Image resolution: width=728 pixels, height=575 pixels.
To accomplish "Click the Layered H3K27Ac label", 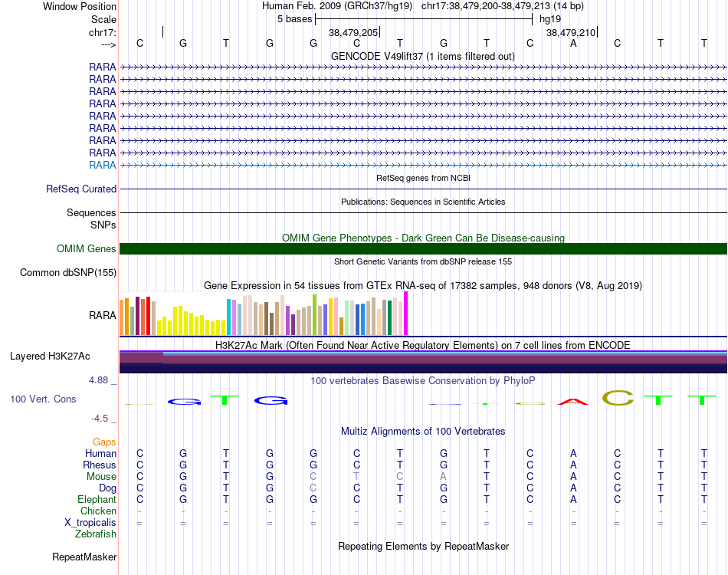I will (50, 356).
